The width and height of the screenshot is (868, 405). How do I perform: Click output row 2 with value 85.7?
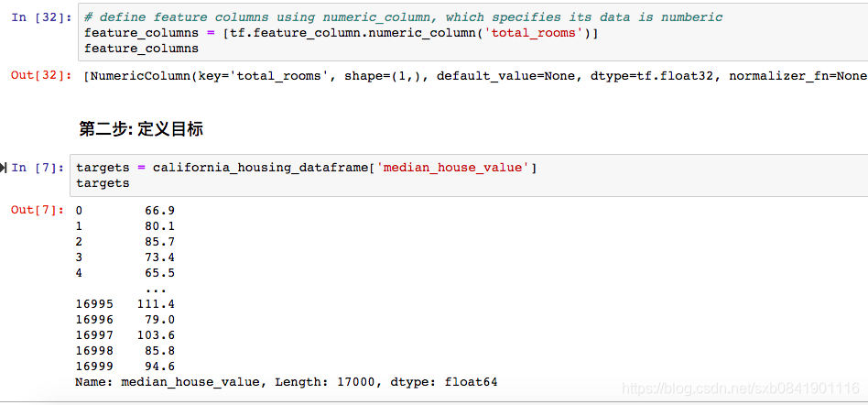click(125, 242)
